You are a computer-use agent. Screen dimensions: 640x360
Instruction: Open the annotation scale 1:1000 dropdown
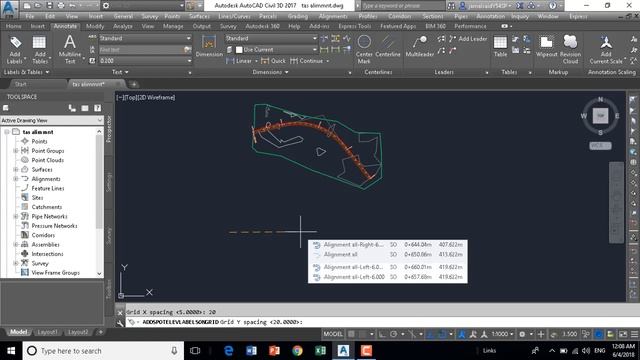502,334
